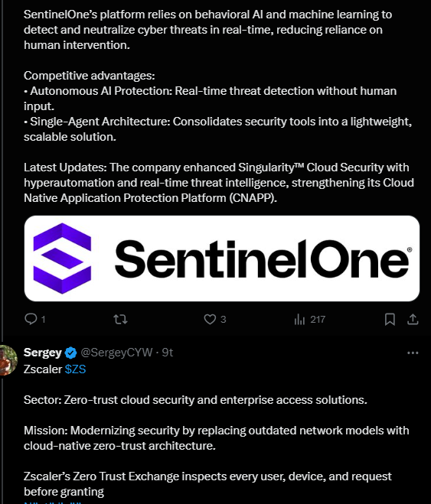Expand the truncated Zscaler post via cut-off link

(53, 502)
